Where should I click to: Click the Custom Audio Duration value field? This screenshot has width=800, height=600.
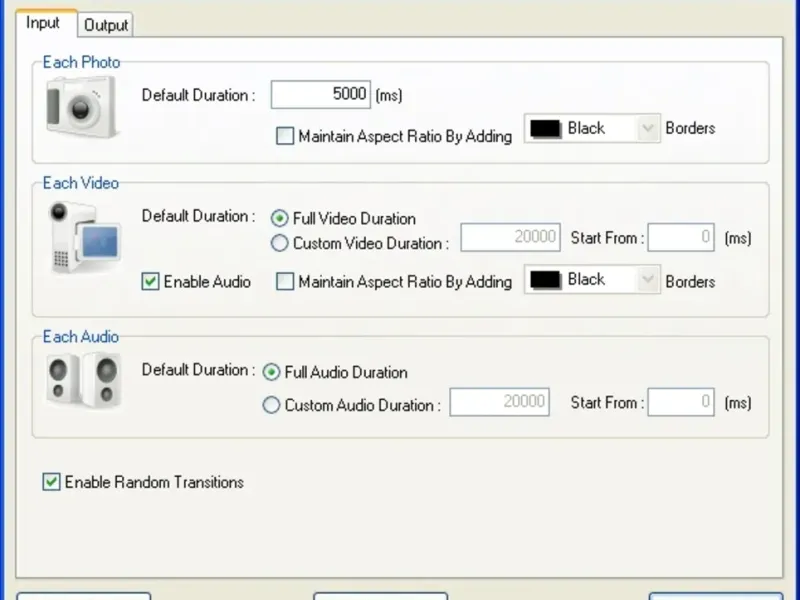pyautogui.click(x=499, y=402)
